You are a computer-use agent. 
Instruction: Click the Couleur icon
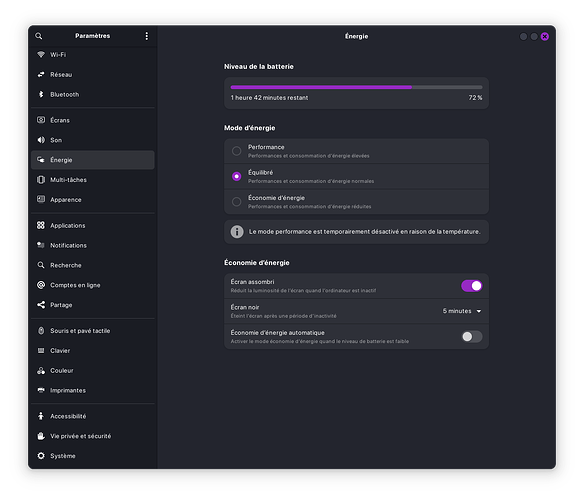click(x=41, y=370)
